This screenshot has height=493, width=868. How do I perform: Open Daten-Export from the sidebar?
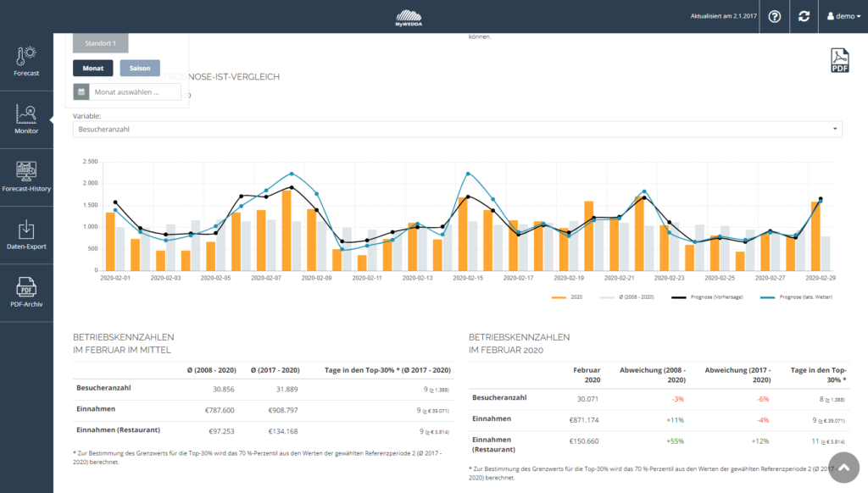(26, 235)
